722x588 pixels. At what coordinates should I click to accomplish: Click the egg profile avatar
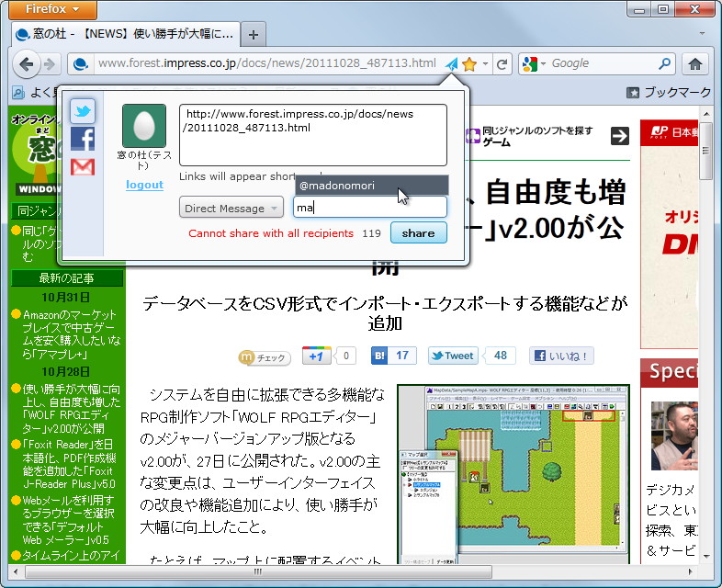(x=144, y=126)
